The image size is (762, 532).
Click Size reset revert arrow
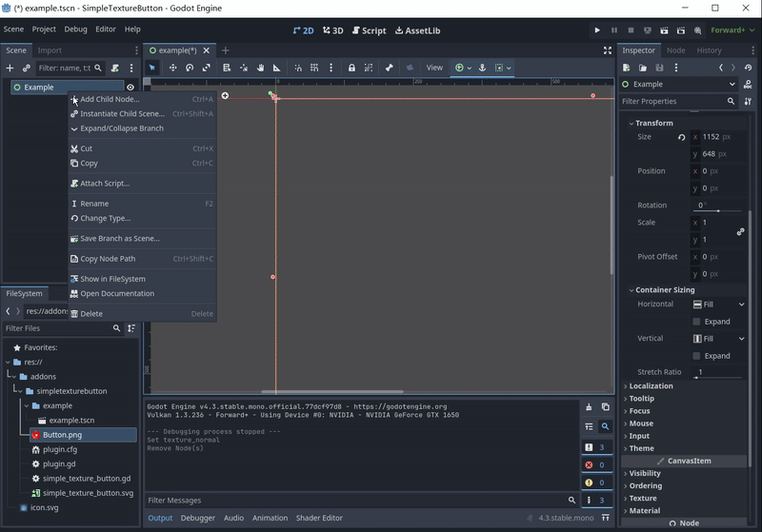[x=682, y=137]
